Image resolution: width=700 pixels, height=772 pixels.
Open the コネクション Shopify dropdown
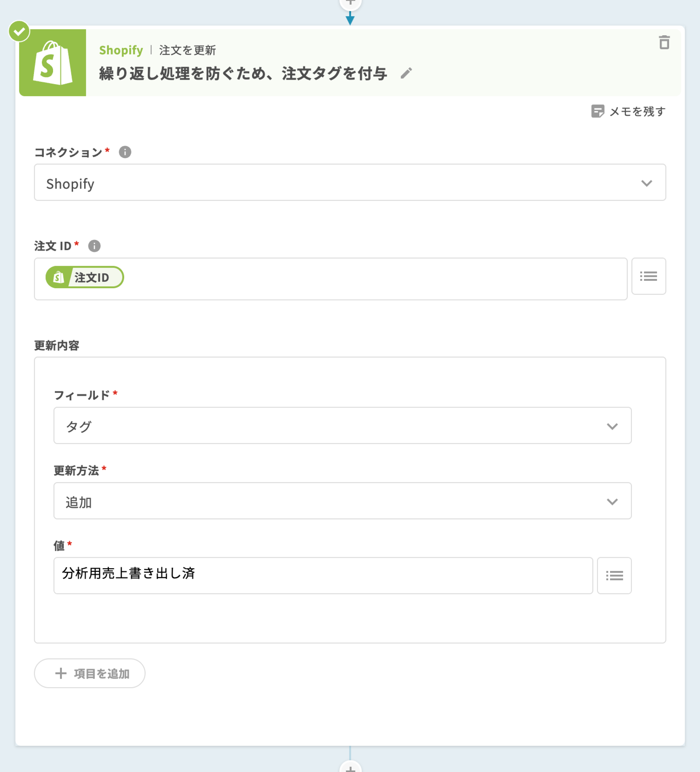click(x=350, y=183)
